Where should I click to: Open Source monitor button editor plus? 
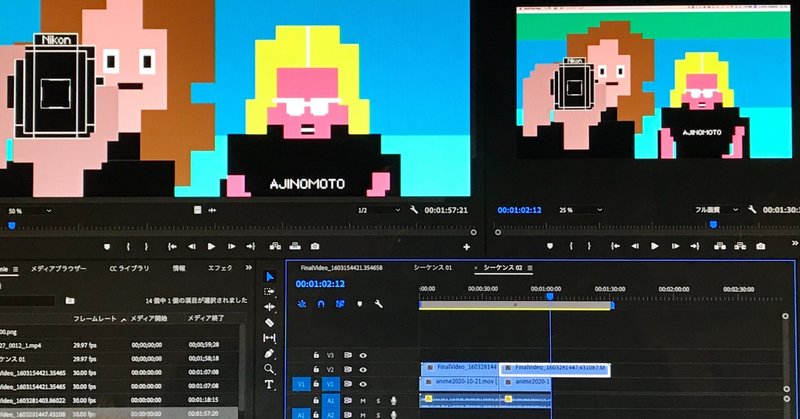click(466, 247)
